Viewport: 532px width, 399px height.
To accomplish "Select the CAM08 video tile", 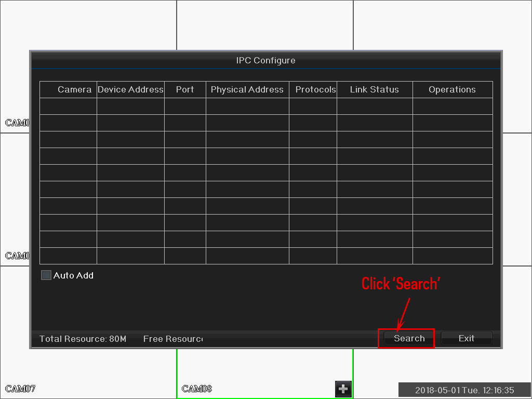I will [265, 373].
